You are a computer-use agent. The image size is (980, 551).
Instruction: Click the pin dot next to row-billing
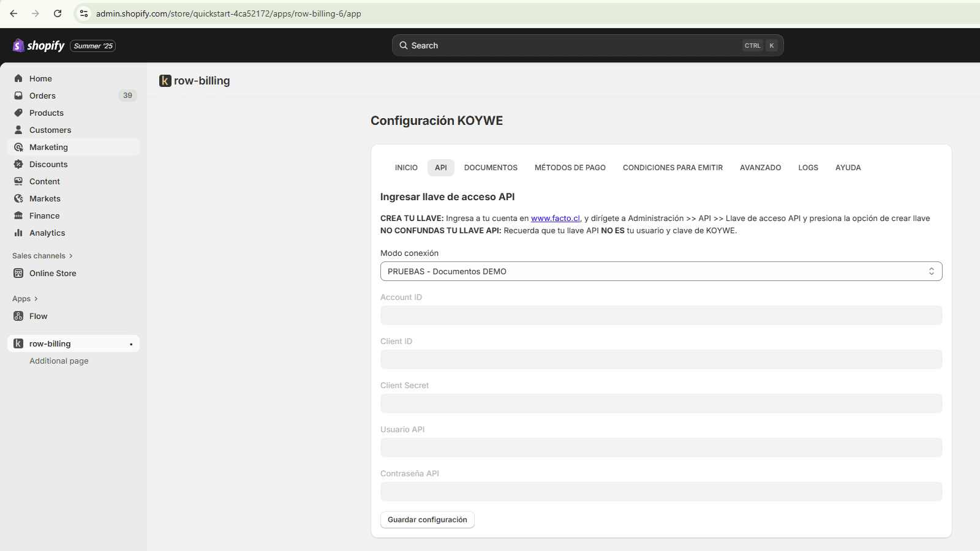(x=131, y=344)
